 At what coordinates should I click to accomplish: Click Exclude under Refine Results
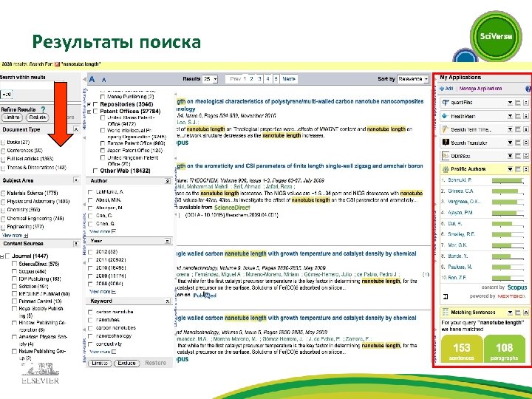[38, 117]
